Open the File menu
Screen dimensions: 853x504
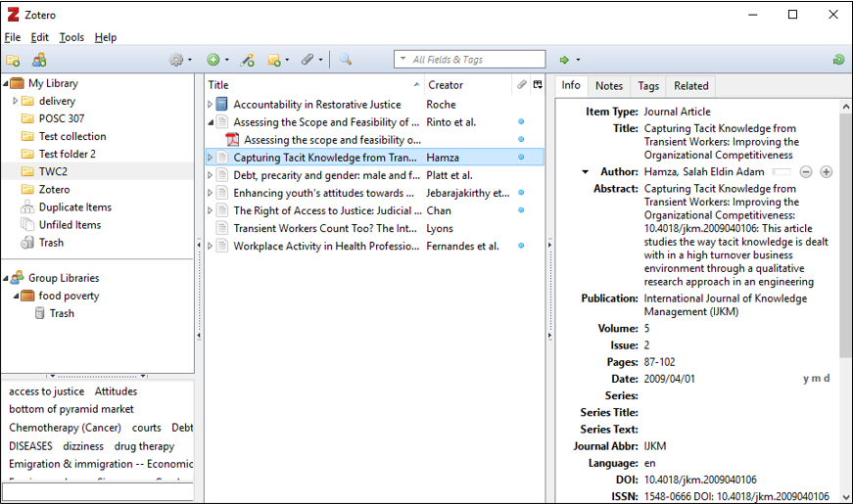[x=12, y=37]
